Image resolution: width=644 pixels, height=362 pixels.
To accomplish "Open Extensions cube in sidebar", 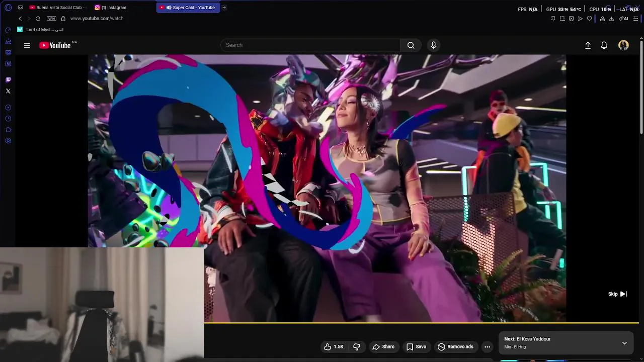I will [8, 130].
